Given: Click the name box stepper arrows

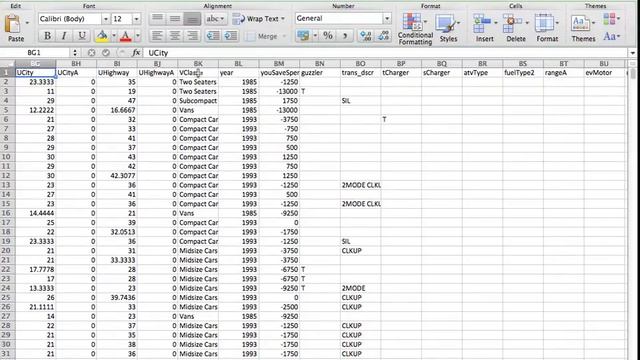Looking at the screenshot, I should pyautogui.click(x=75, y=53).
